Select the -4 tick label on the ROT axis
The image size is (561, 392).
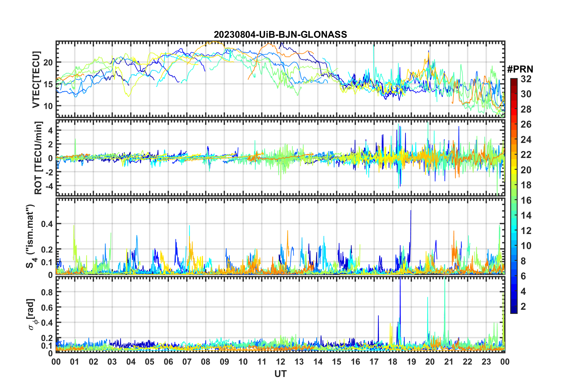tap(48, 186)
